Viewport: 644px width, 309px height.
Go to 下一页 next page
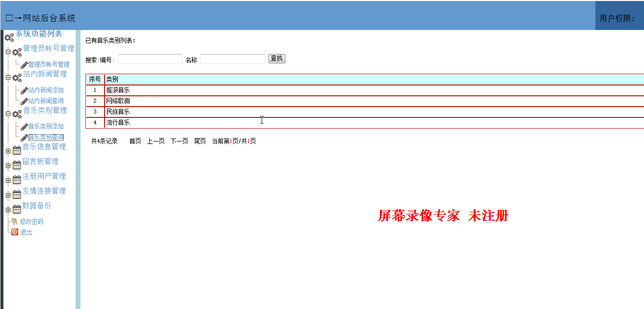point(179,141)
